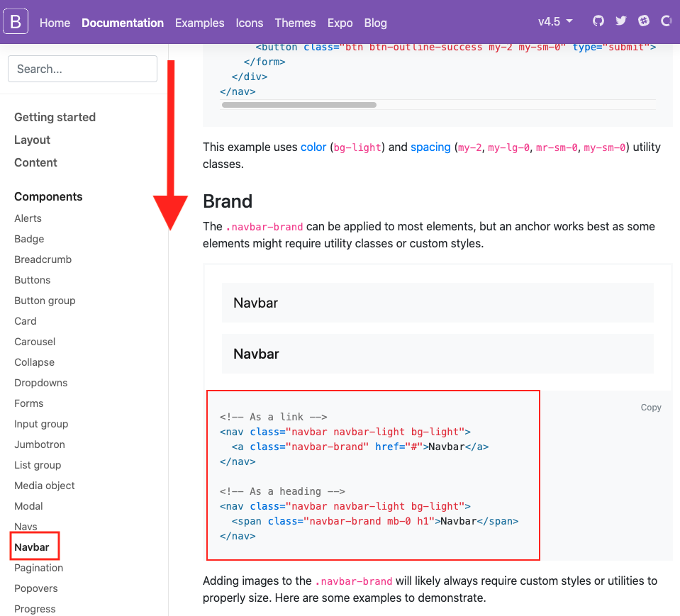This screenshot has width=680, height=616.
Task: Click the first Navbar brand example
Action: click(255, 303)
